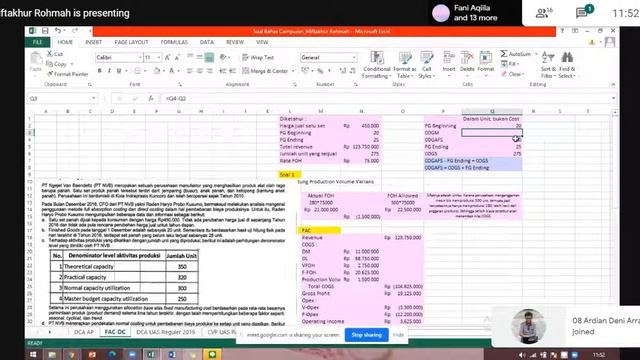Increase font size with larger A icon
The height and width of the screenshot is (360, 640).
(167, 58)
